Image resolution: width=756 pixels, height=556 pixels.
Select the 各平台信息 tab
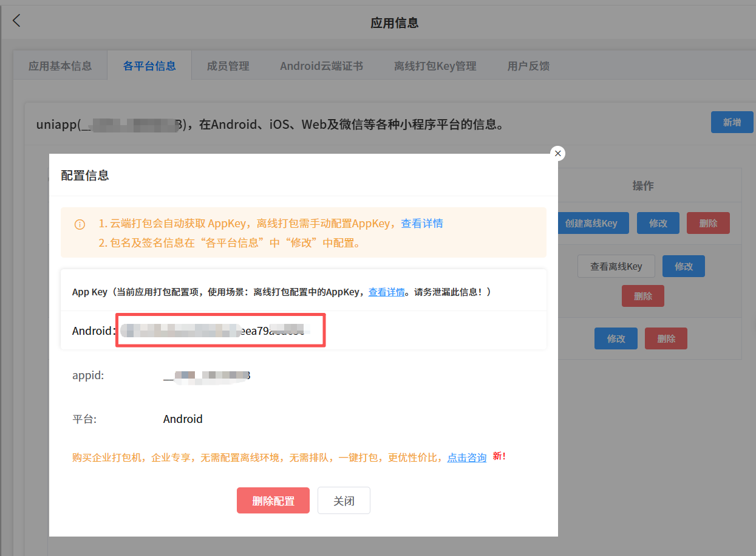pyautogui.click(x=149, y=66)
